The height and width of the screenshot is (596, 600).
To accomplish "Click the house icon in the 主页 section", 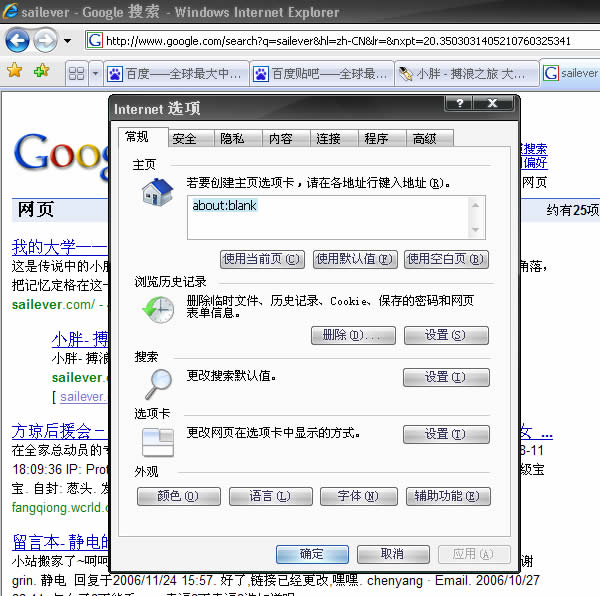I will [x=157, y=191].
